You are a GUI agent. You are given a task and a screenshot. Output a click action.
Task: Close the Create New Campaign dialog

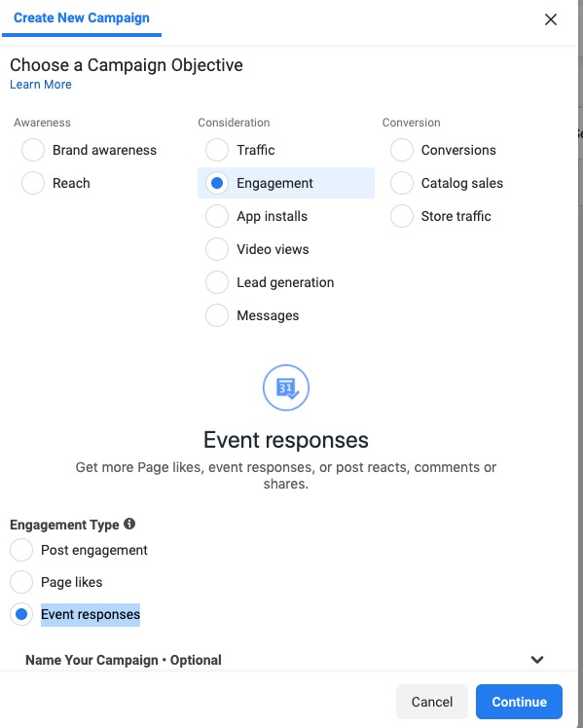[551, 19]
